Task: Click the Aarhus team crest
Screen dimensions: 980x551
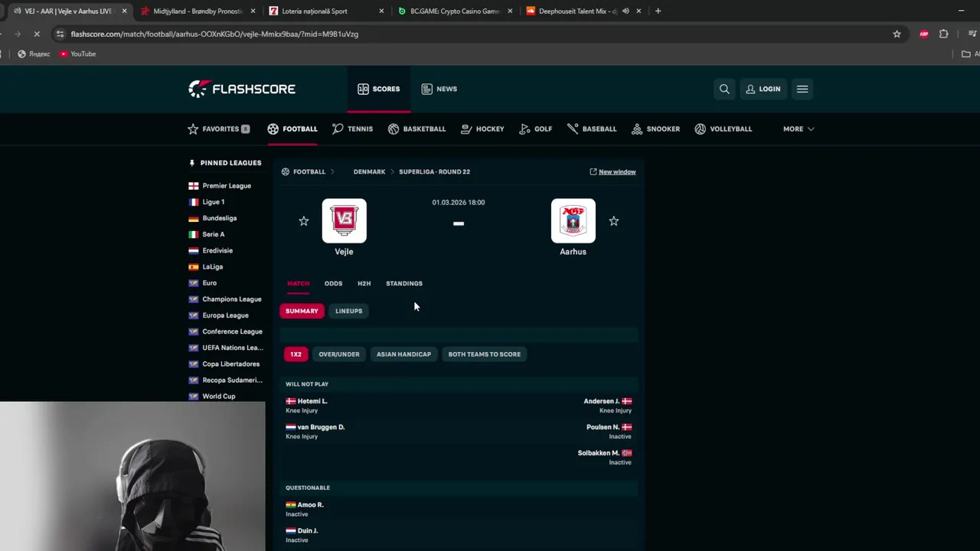Action: coord(573,220)
